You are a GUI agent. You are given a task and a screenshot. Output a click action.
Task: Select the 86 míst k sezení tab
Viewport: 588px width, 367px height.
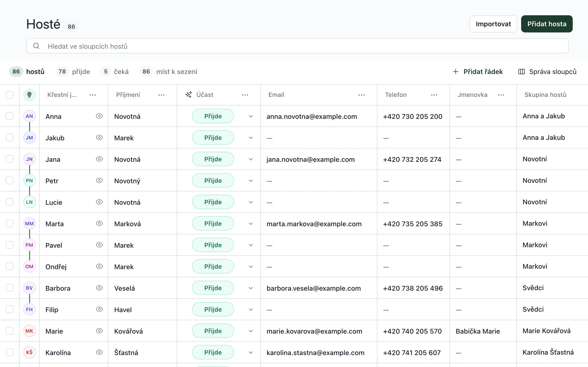pyautogui.click(x=168, y=72)
